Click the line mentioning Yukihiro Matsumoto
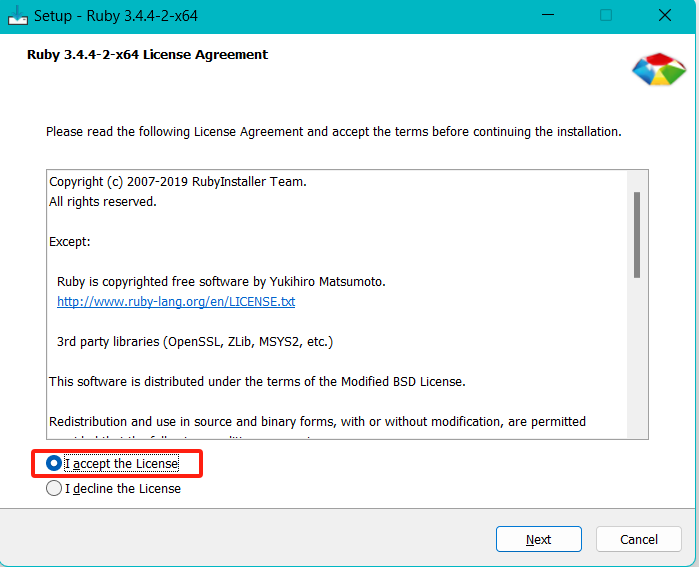Image resolution: width=699 pixels, height=567 pixels. click(221, 282)
